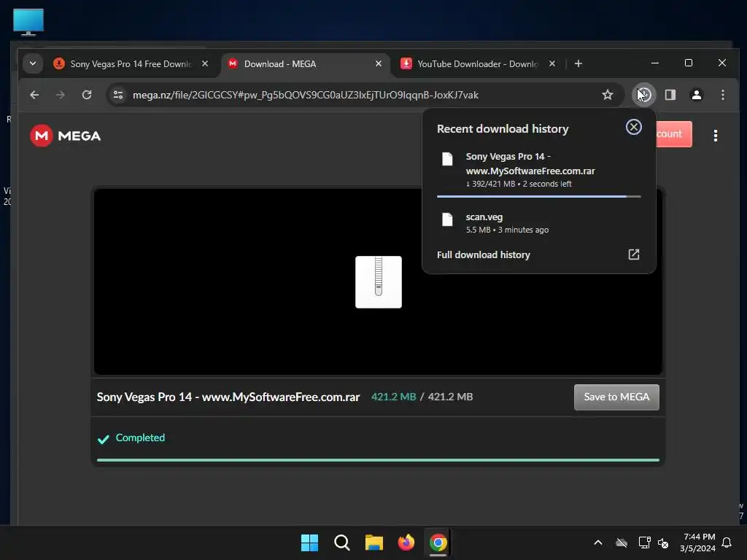Click the 421.2 MB downloaded size text
This screenshot has width=747, height=560.
point(393,397)
